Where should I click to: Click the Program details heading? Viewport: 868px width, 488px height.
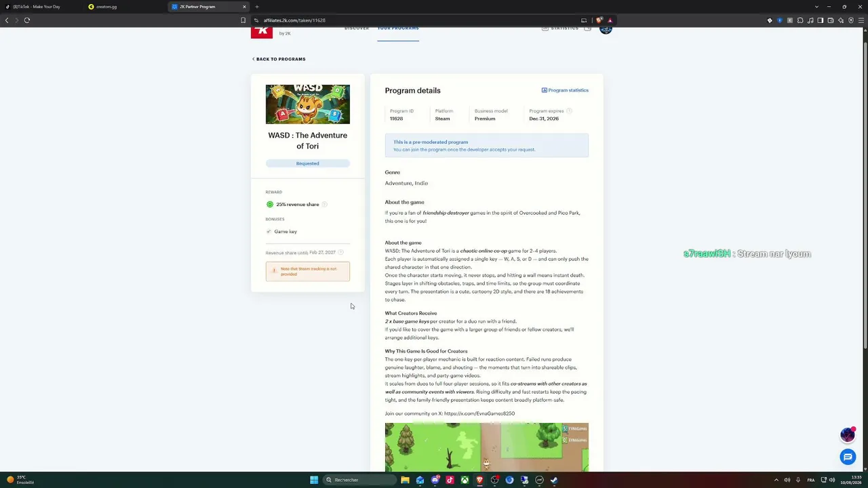(412, 90)
